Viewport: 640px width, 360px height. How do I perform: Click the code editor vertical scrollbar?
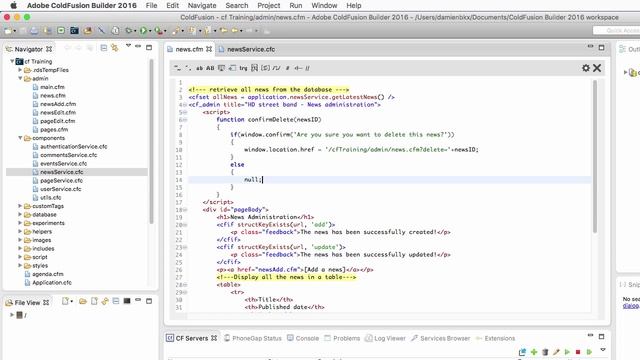pyautogui.click(x=595, y=157)
